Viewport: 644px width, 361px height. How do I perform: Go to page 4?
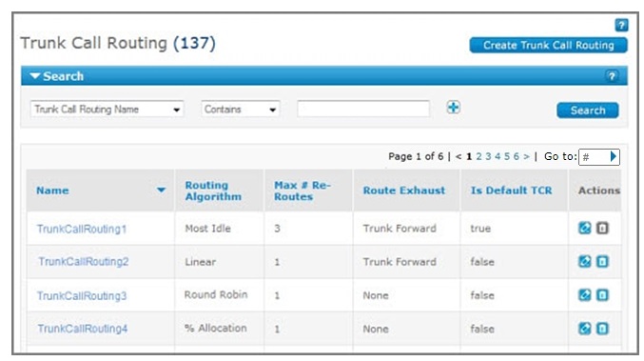point(498,156)
